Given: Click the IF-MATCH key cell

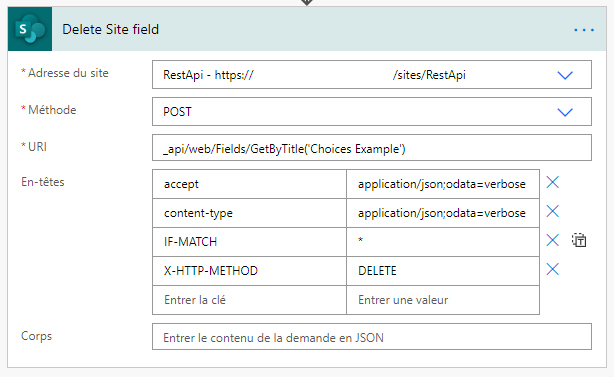Looking at the screenshot, I should click(x=249, y=242).
